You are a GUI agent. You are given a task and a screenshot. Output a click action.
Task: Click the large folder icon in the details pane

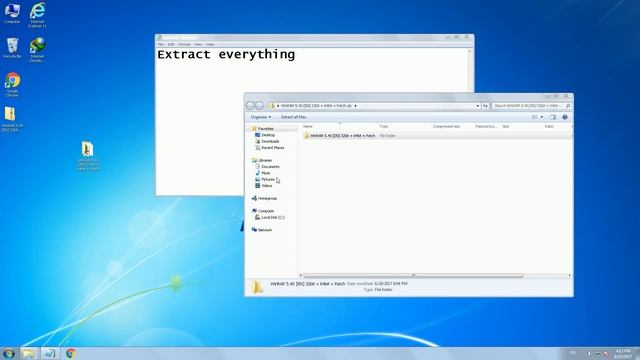click(257, 287)
